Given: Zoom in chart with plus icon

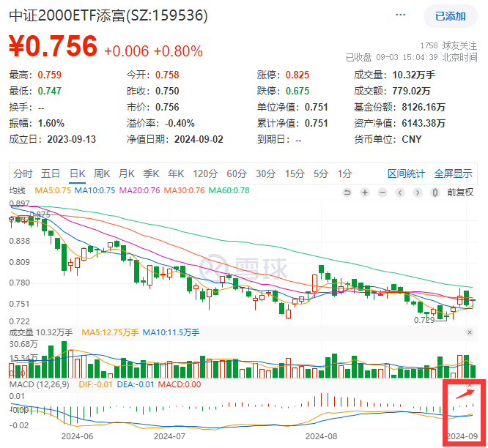Looking at the screenshot, I should pyautogui.click(x=365, y=193).
